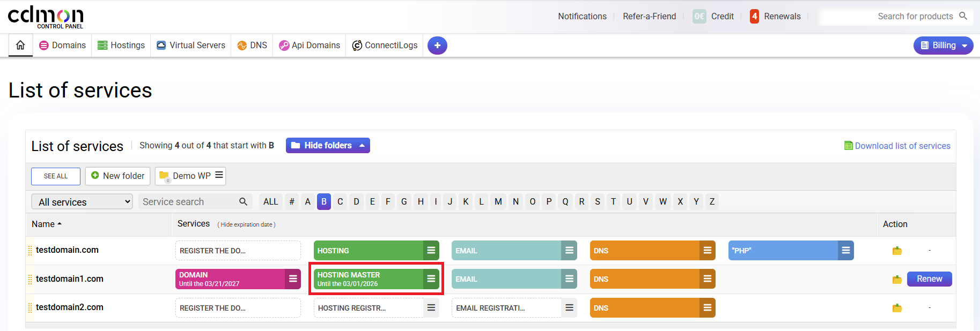980x331 pixels.
Task: Go to the home icon tab
Action: click(20, 45)
